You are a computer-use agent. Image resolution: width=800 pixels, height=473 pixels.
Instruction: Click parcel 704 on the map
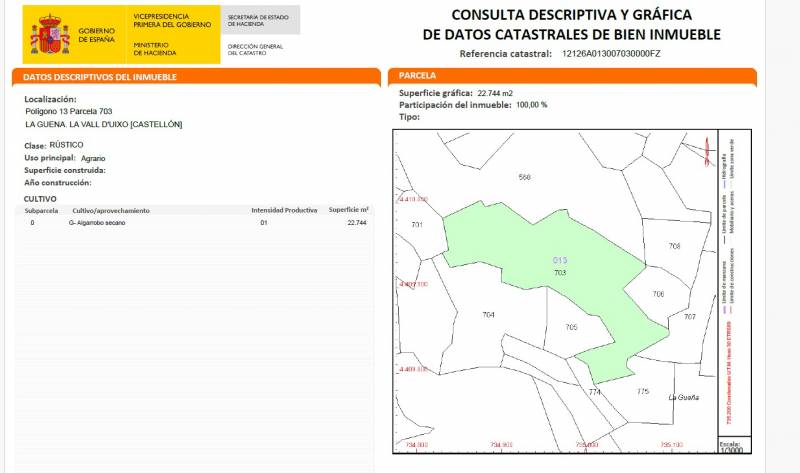[x=488, y=315]
